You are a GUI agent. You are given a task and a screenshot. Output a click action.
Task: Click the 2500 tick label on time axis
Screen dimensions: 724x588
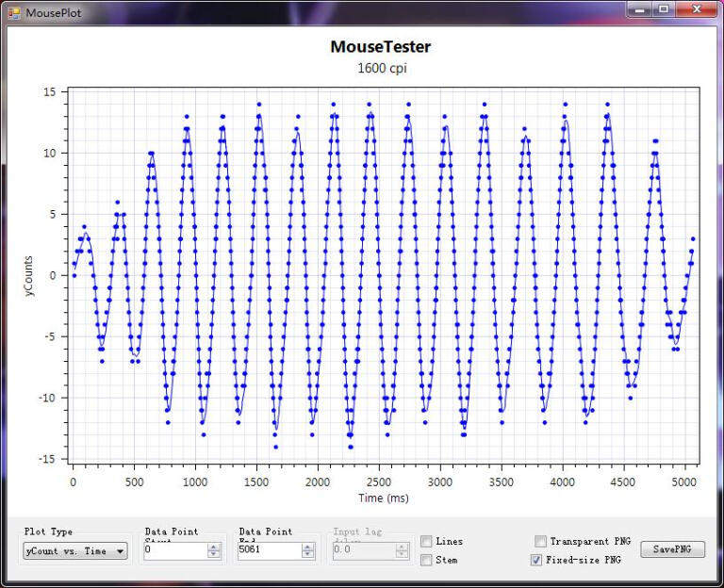pos(379,482)
